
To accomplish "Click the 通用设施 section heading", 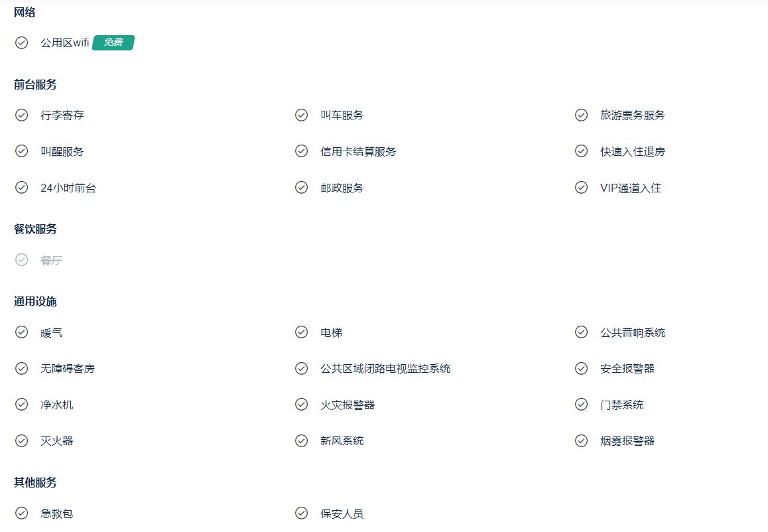I will coord(35,302).
